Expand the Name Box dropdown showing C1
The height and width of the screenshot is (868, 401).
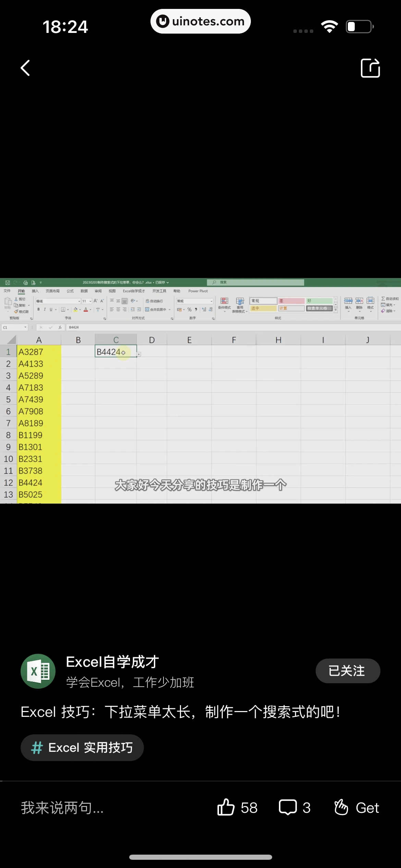coord(25,327)
